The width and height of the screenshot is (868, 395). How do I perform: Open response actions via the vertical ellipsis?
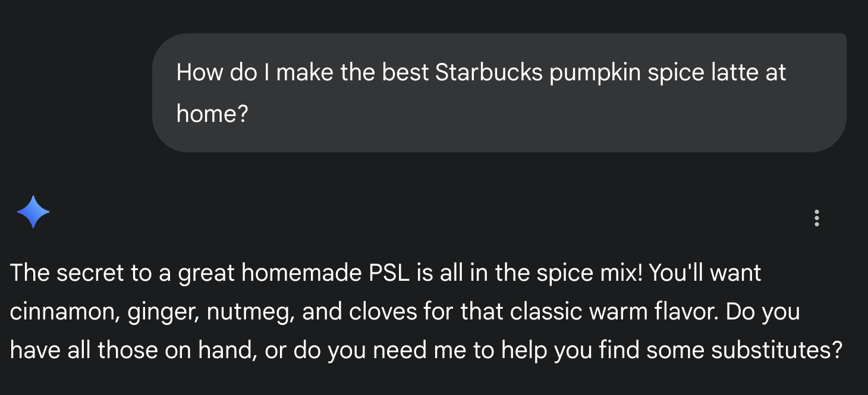click(x=817, y=218)
